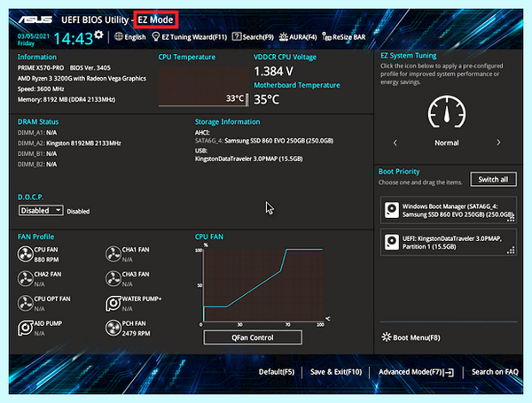Click the DIMM_B1: N/A row
This screenshot has width=532, height=403.
click(37, 153)
